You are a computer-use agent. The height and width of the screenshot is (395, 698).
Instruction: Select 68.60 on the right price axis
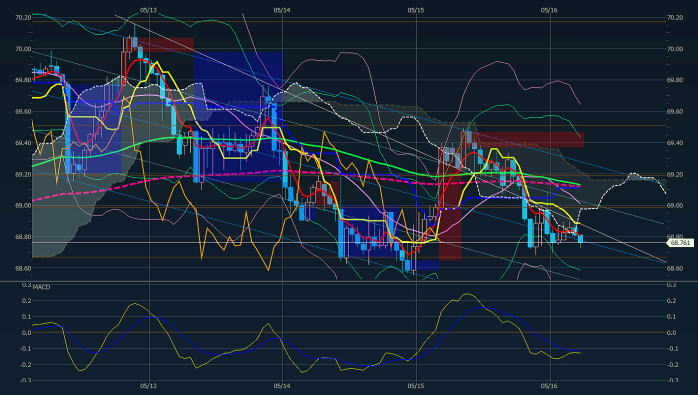click(x=675, y=269)
